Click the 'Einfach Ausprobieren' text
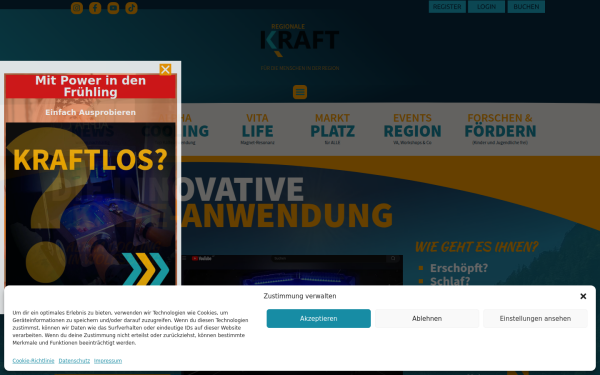600x375 pixels. click(90, 112)
